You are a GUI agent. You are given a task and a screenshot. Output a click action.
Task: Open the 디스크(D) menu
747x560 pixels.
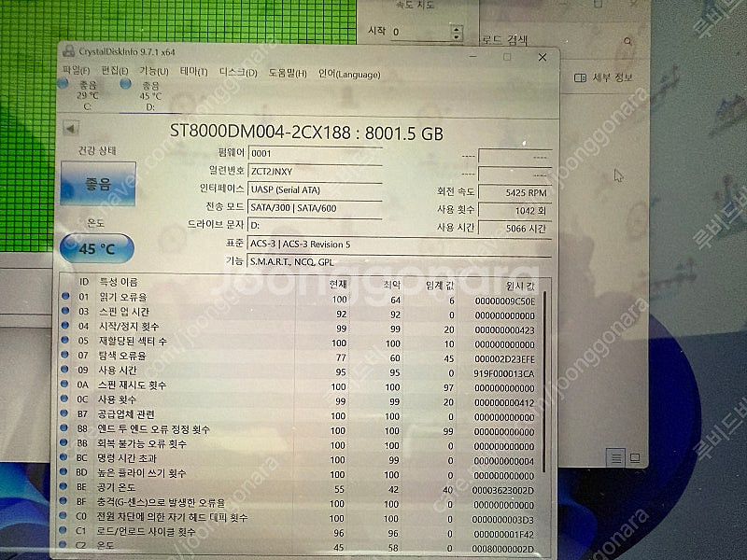pos(238,73)
